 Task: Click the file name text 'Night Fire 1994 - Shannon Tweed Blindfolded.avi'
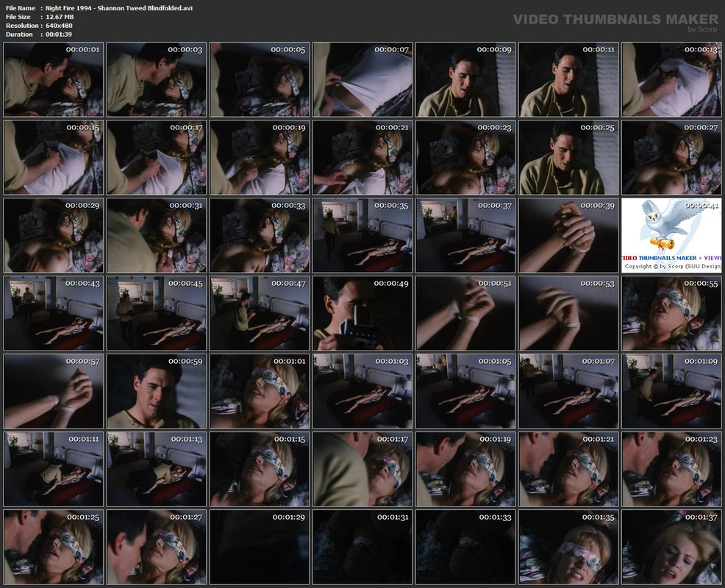[119, 8]
